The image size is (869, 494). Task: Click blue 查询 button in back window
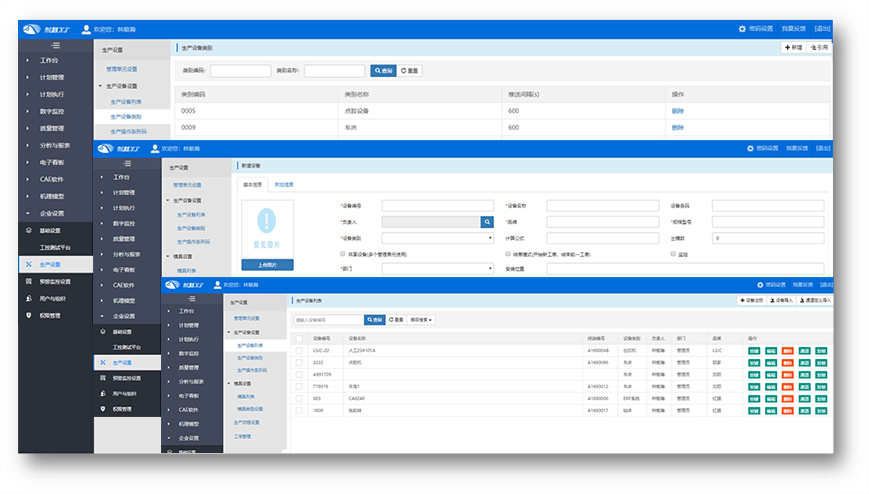coord(383,70)
